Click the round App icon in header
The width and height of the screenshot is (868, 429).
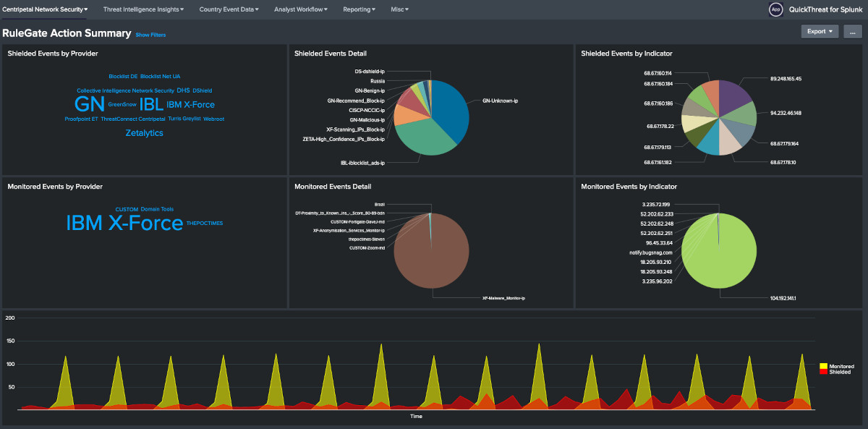coord(776,9)
